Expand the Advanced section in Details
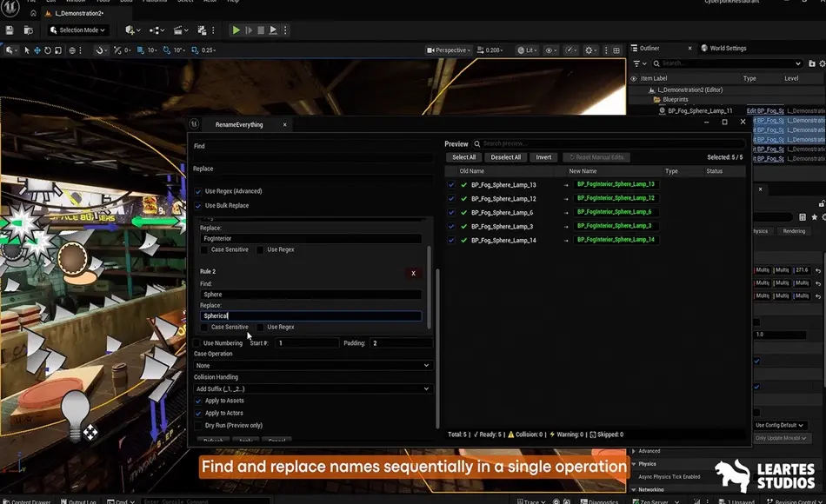 [634, 451]
